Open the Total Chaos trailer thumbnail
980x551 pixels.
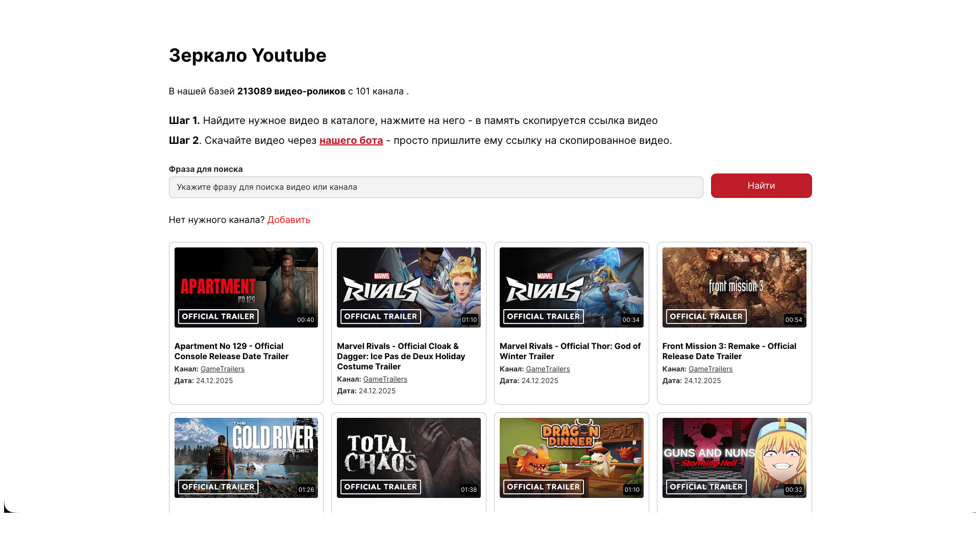point(409,458)
